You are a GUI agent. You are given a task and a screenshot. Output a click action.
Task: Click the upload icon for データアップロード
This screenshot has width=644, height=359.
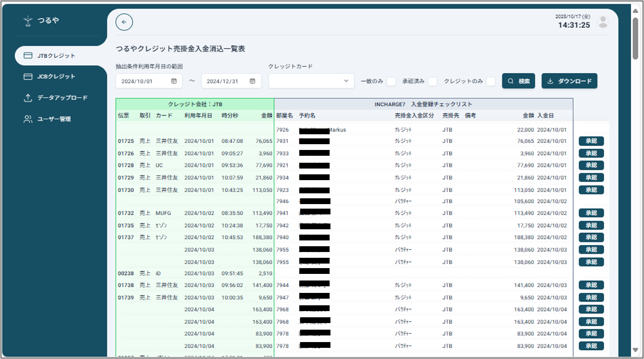tap(28, 98)
